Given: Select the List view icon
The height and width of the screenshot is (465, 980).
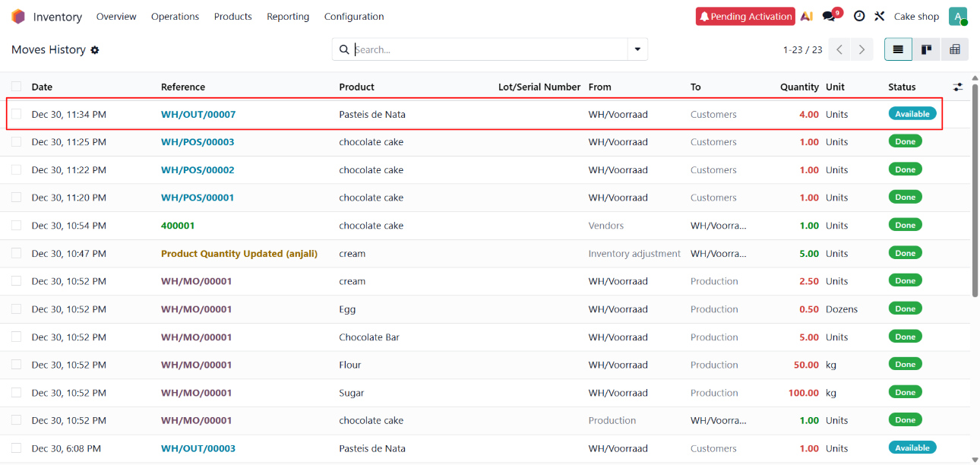Looking at the screenshot, I should click(x=898, y=49).
